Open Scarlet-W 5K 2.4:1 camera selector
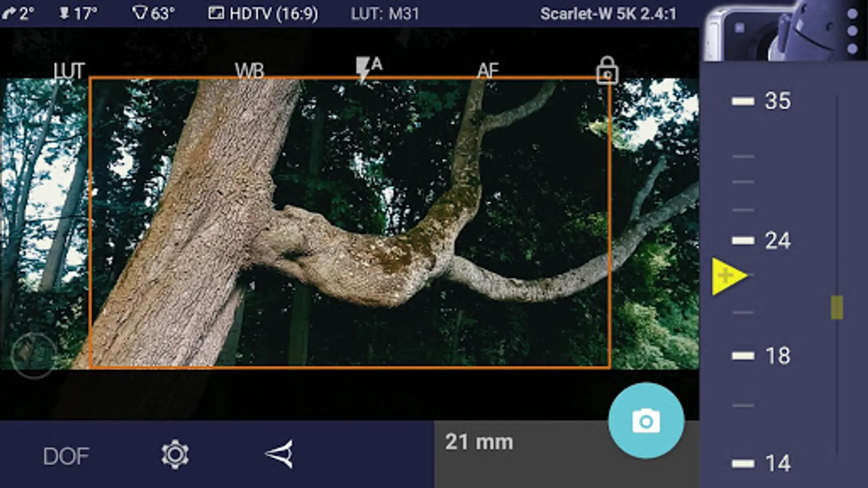This screenshot has height=488, width=868. (x=608, y=13)
